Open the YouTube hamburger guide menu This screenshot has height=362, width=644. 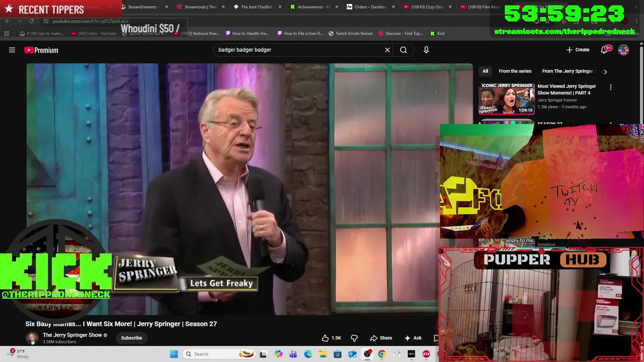coord(12,50)
